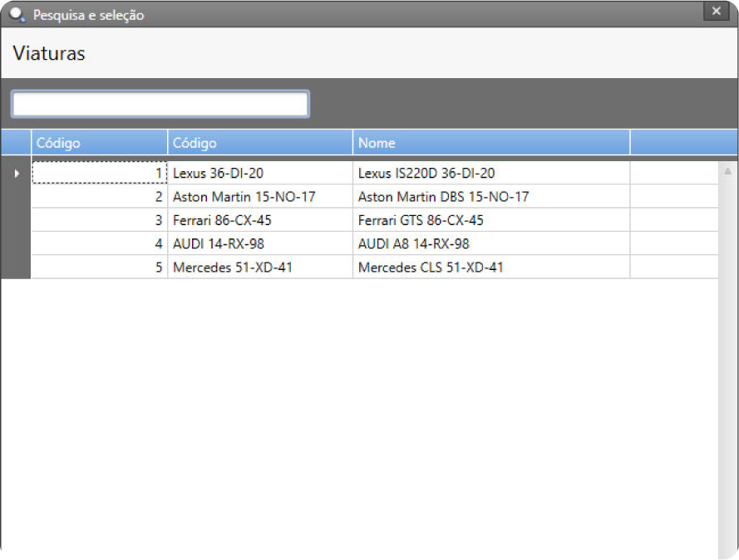The height and width of the screenshot is (560, 739).
Task: Select the Aston Martin DBS 15-NO-17 name cell
Action: (x=490, y=197)
